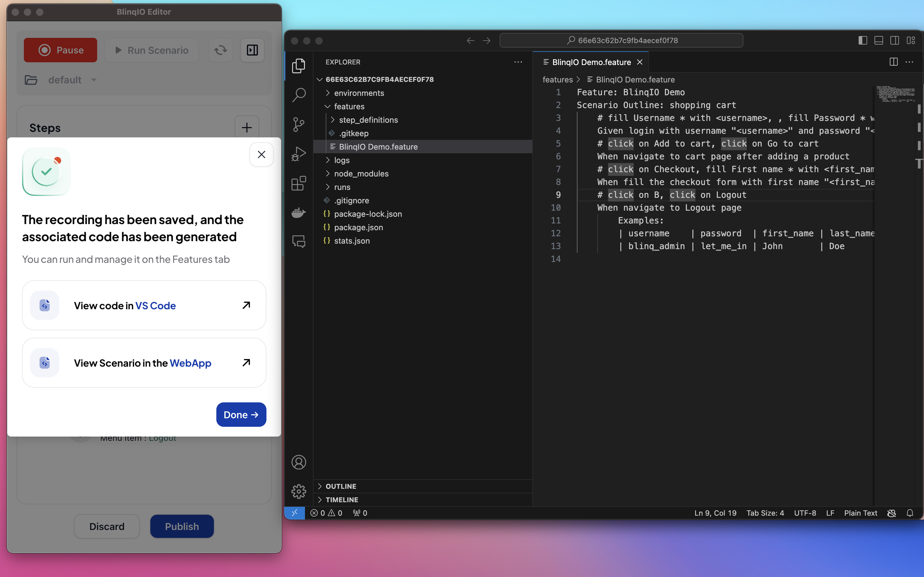Click the Pause recording button
Screen dimensions: 924x577
61,50
